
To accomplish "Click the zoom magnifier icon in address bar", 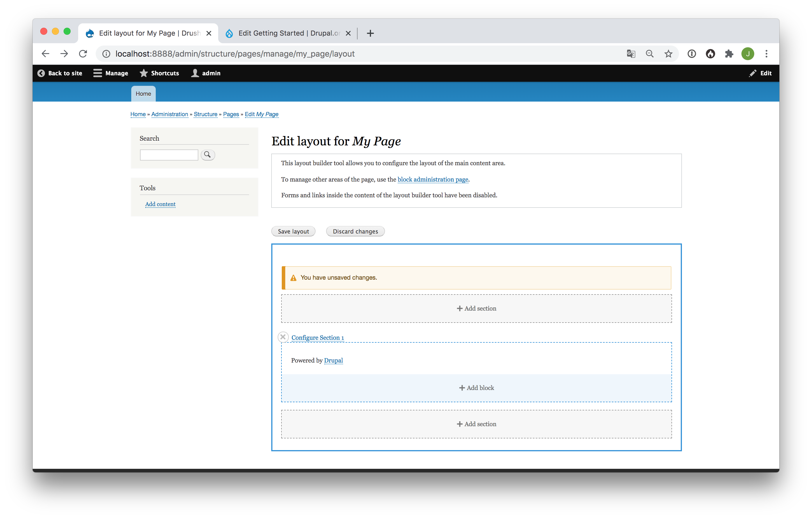I will [650, 54].
